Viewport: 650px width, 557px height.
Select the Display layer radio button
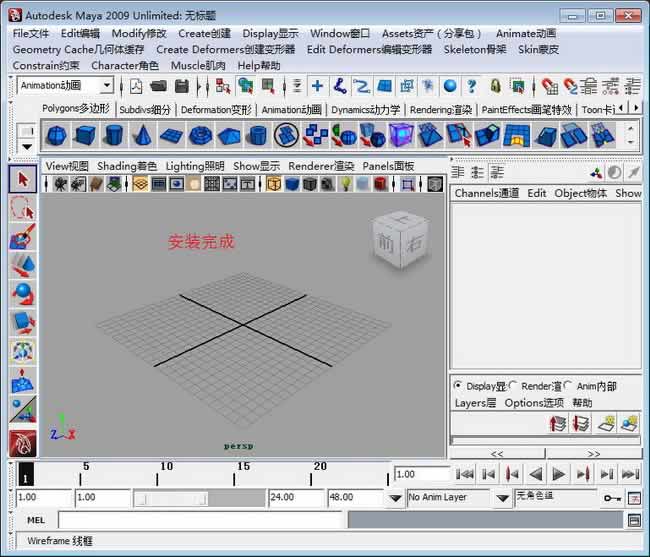458,385
